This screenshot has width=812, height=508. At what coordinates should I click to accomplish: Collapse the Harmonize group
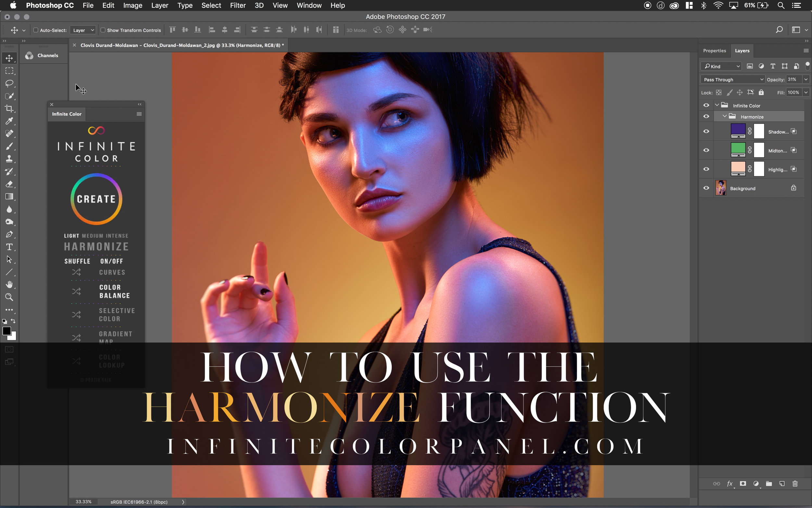[x=725, y=116]
